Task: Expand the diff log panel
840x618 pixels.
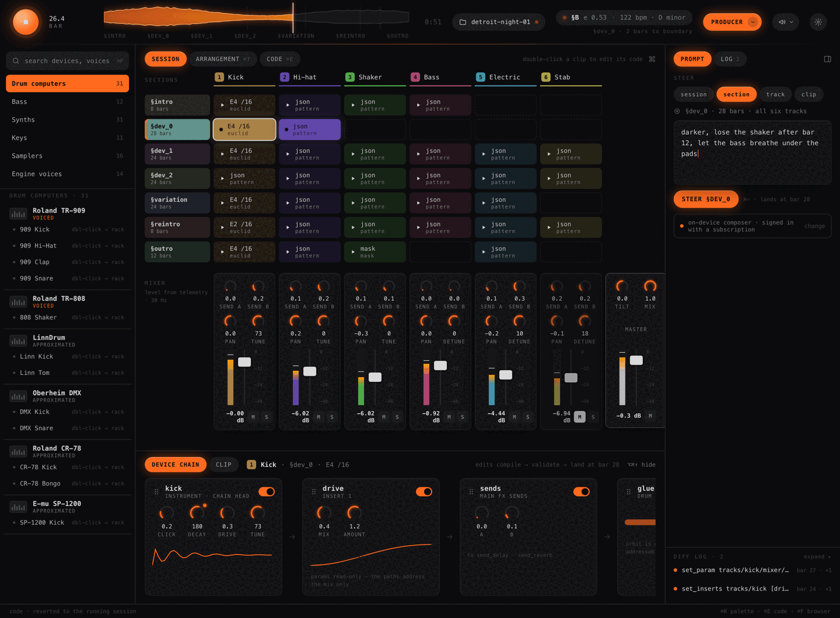Action: pyautogui.click(x=817, y=557)
